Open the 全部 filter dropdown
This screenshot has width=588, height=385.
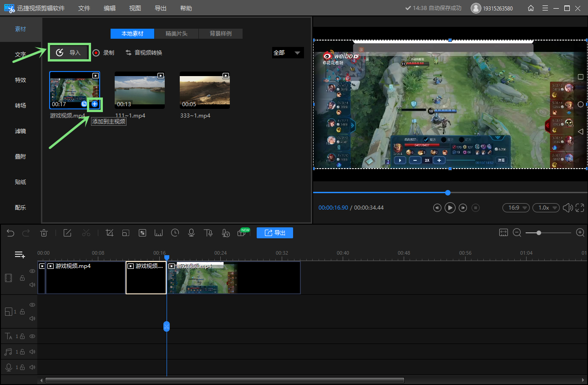tap(288, 53)
